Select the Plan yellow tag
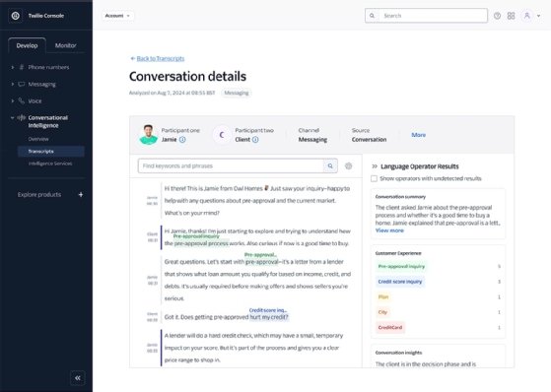The height and width of the screenshot is (392, 551). click(383, 296)
